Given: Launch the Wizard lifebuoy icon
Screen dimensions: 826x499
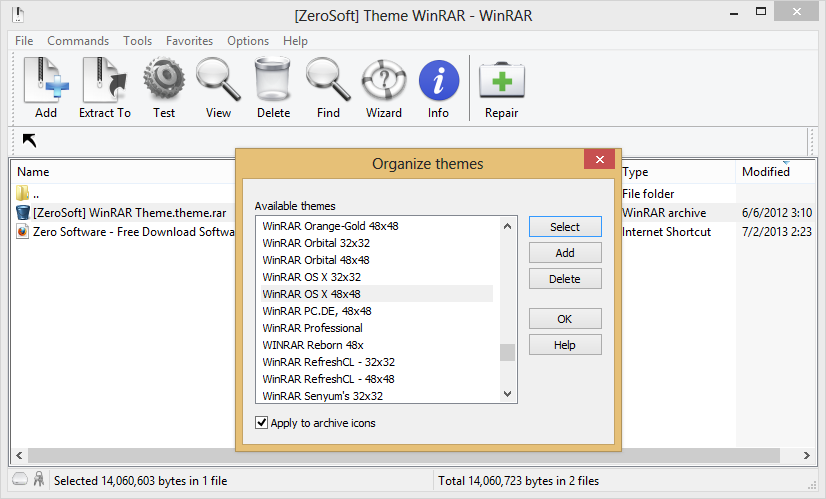Looking at the screenshot, I should pyautogui.click(x=384, y=80).
